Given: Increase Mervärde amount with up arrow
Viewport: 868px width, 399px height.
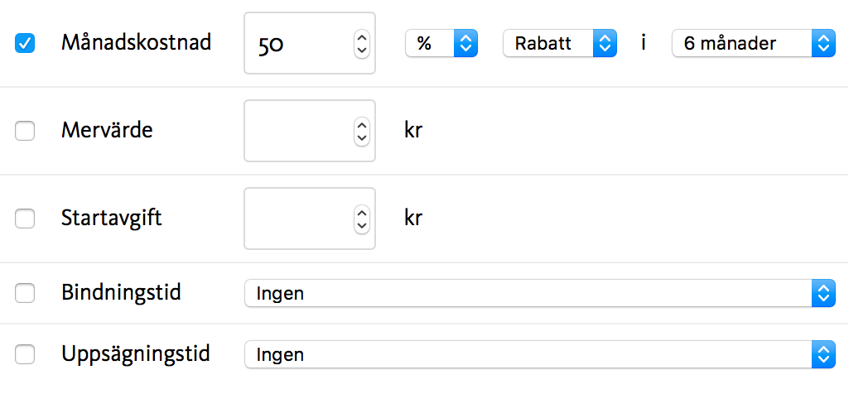Looking at the screenshot, I should click(x=361, y=124).
